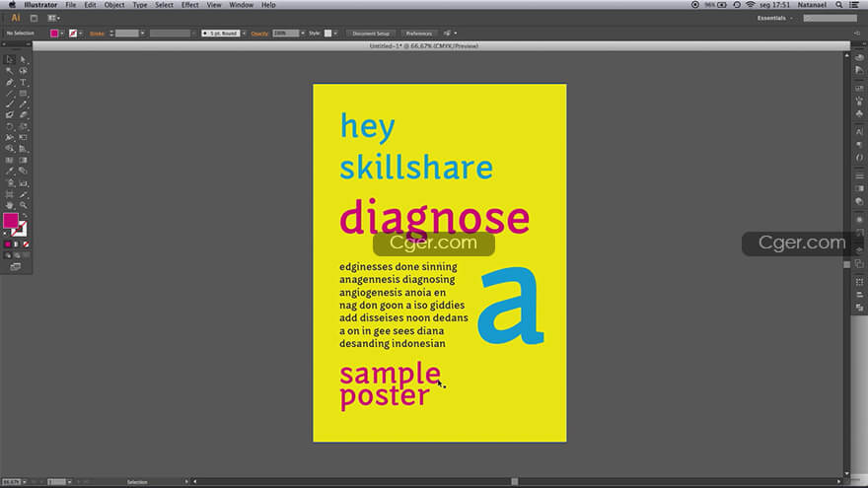Open control bar fill color dropdown
This screenshot has height=488, width=868.
pos(62,34)
